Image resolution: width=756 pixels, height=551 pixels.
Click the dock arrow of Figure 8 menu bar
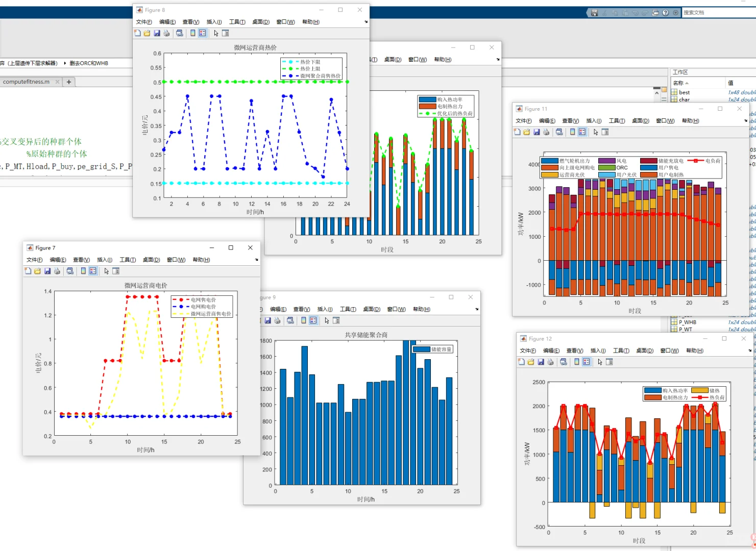366,22
